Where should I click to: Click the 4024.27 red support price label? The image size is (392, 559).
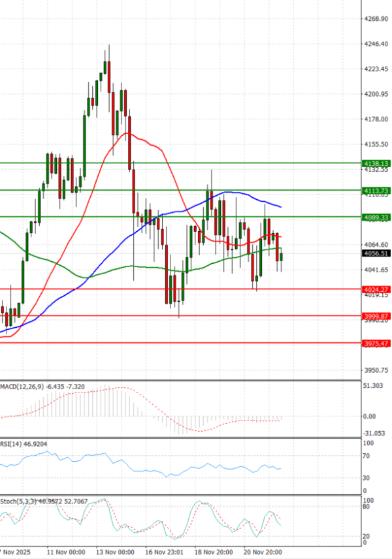(x=376, y=289)
